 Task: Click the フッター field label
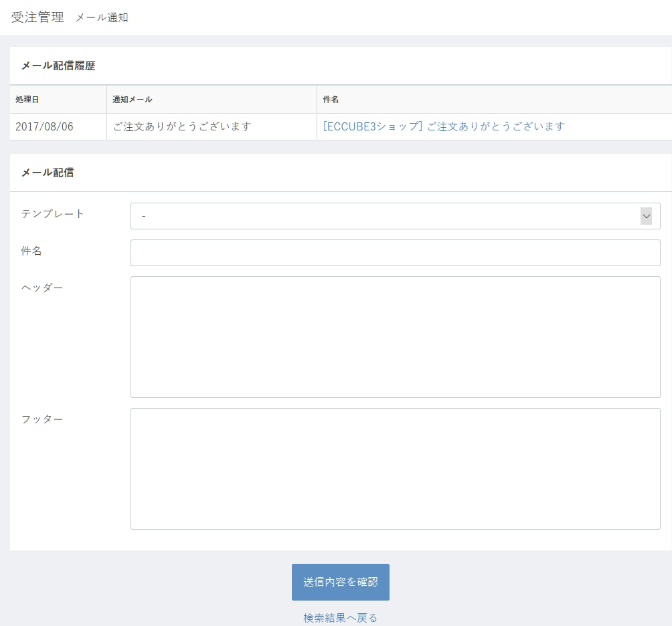click(42, 419)
